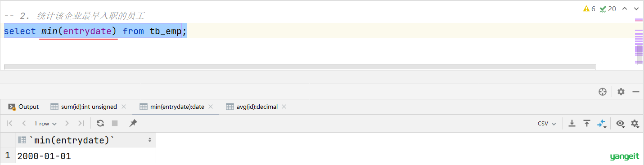This screenshot has width=644, height=165.
Task: Switch to the Output tab
Action: pyautogui.click(x=24, y=107)
